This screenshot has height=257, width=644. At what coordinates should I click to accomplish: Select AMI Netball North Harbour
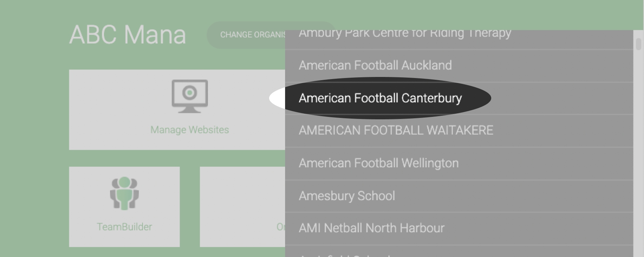[459, 228]
